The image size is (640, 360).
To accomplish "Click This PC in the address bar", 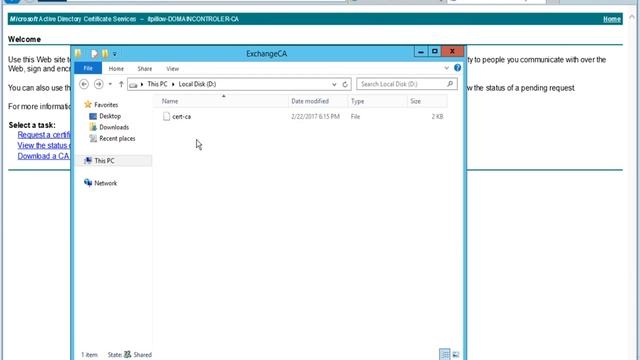I will click(157, 84).
